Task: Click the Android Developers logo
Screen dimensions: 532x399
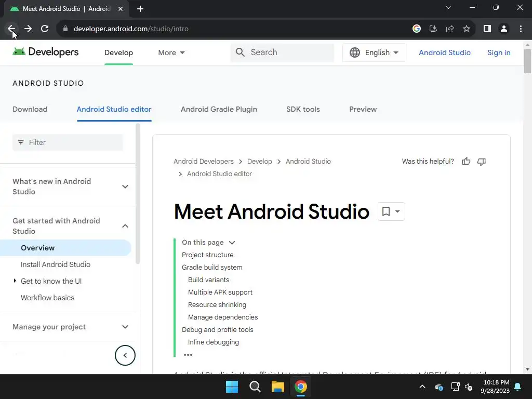Action: coord(46,52)
